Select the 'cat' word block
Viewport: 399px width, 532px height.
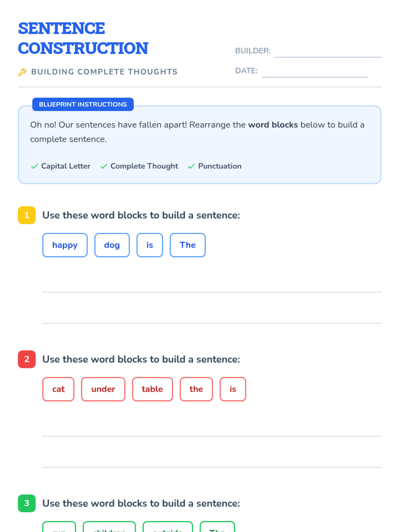[58, 389]
